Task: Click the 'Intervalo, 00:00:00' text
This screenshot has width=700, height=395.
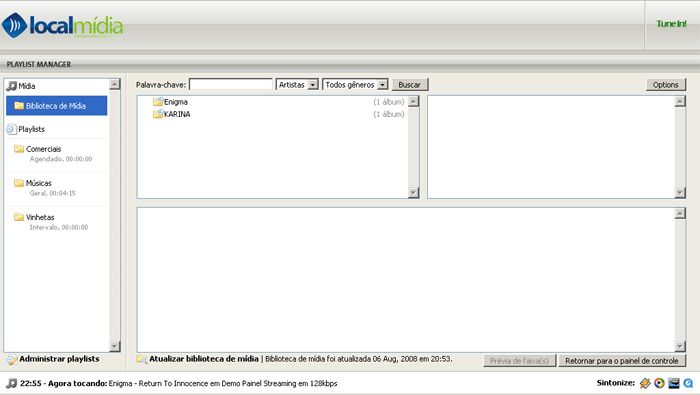Action: (x=58, y=227)
